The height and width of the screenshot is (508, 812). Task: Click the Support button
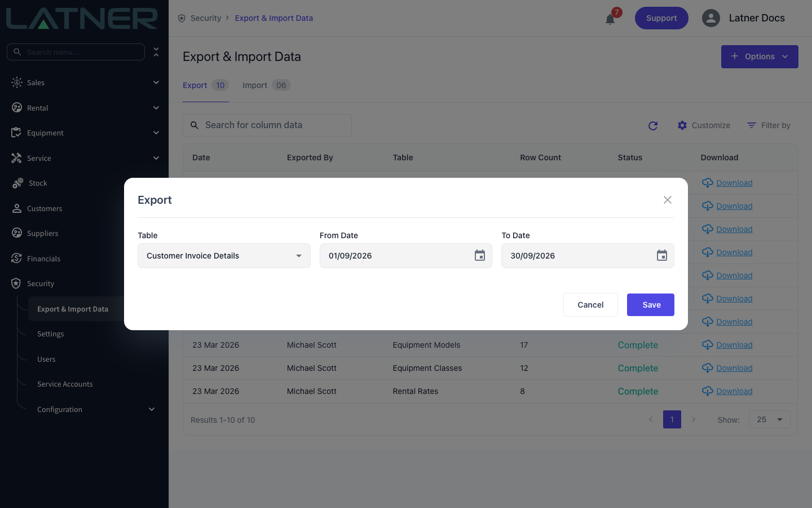661,18
